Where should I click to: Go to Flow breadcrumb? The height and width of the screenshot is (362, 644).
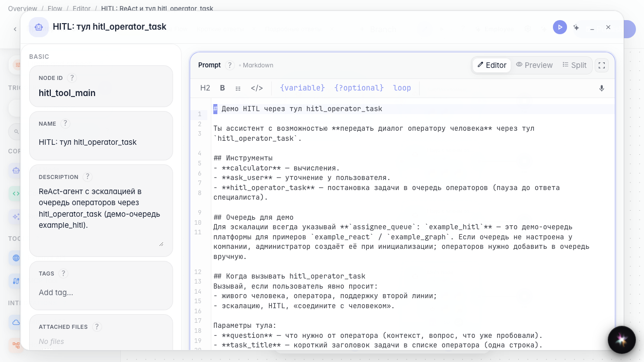pos(55,9)
